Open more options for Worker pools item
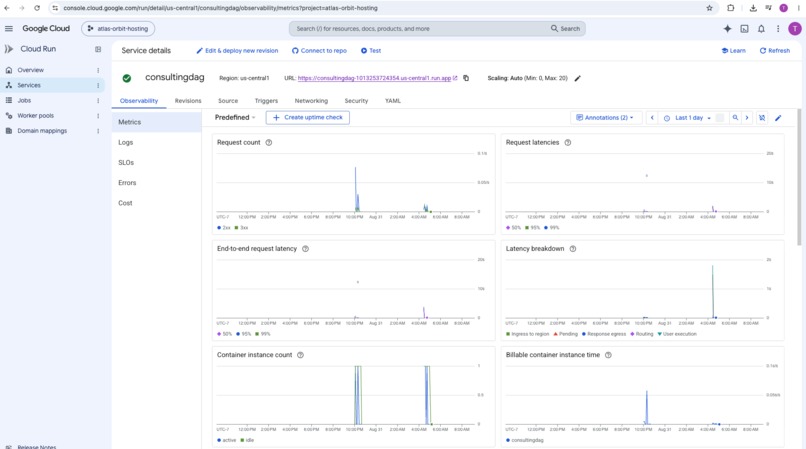The height and width of the screenshot is (449, 806). click(98, 116)
